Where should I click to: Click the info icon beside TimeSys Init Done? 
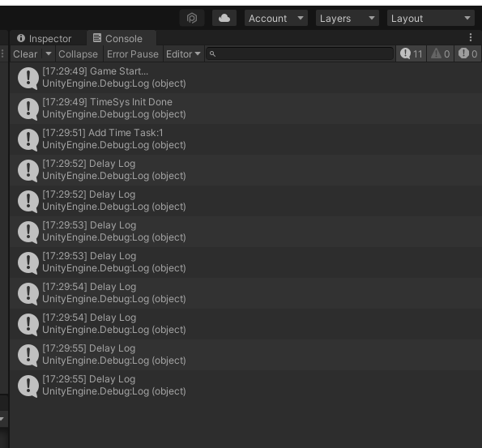point(28,109)
